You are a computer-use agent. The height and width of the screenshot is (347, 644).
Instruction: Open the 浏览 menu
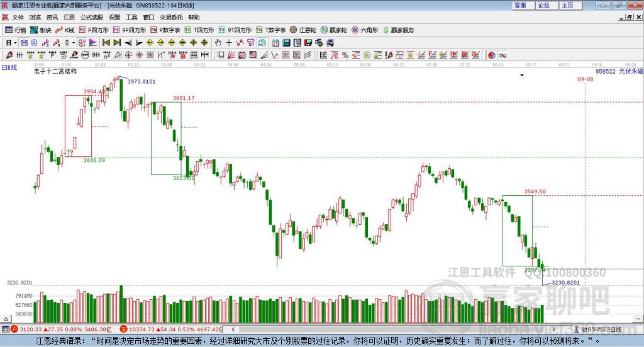35,17
